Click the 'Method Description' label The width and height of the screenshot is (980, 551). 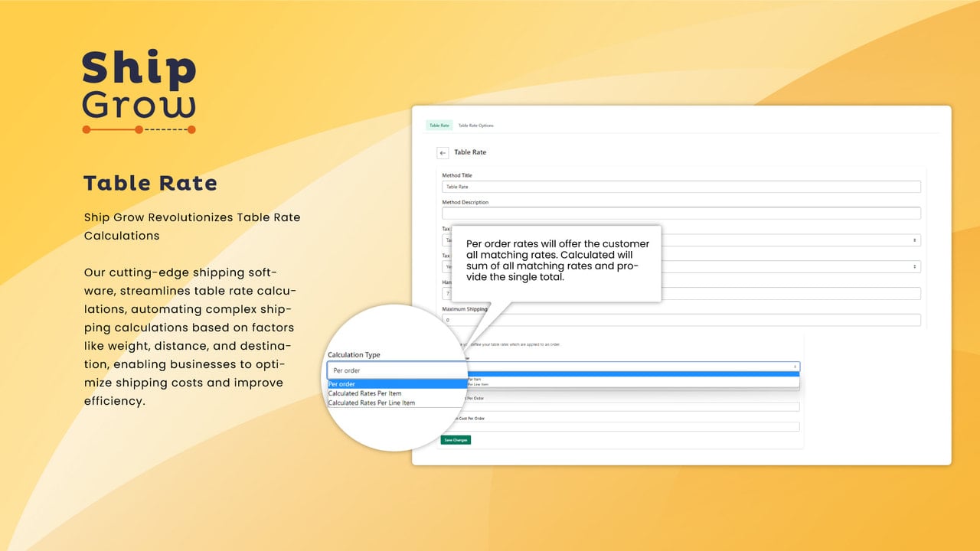coord(465,202)
